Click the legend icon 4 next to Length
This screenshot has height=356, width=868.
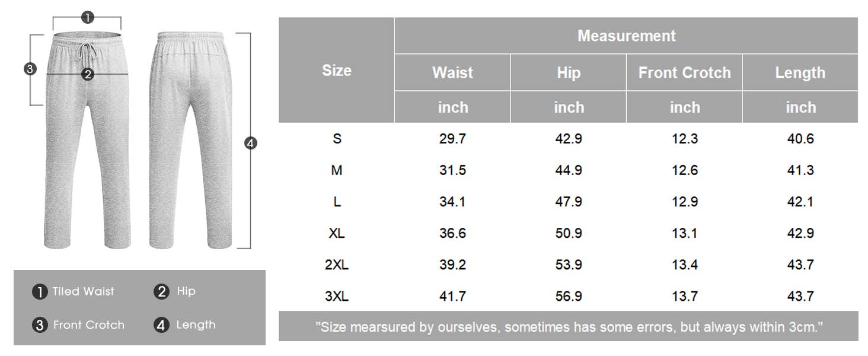point(162,325)
